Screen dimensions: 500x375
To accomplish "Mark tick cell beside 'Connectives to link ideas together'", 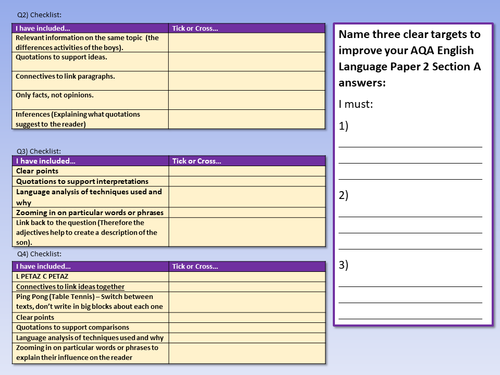I will click(x=247, y=287).
